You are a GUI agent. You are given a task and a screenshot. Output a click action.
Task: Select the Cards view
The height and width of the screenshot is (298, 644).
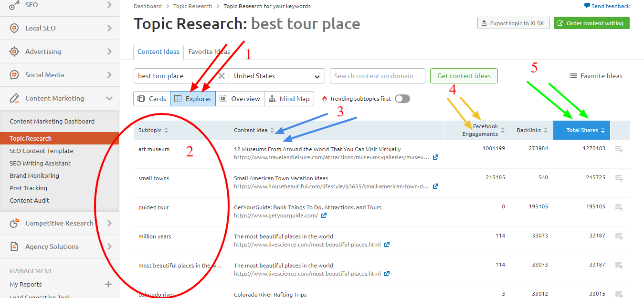tap(152, 99)
